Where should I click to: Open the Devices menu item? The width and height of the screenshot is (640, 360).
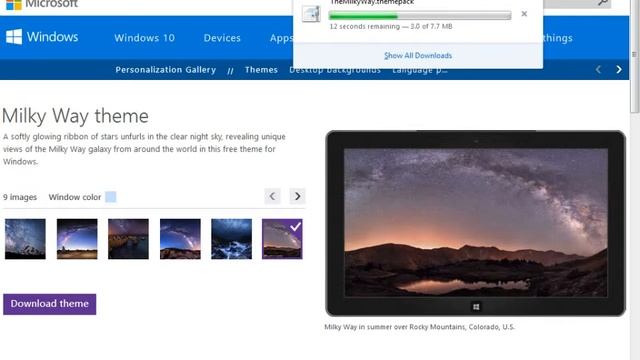[222, 38]
